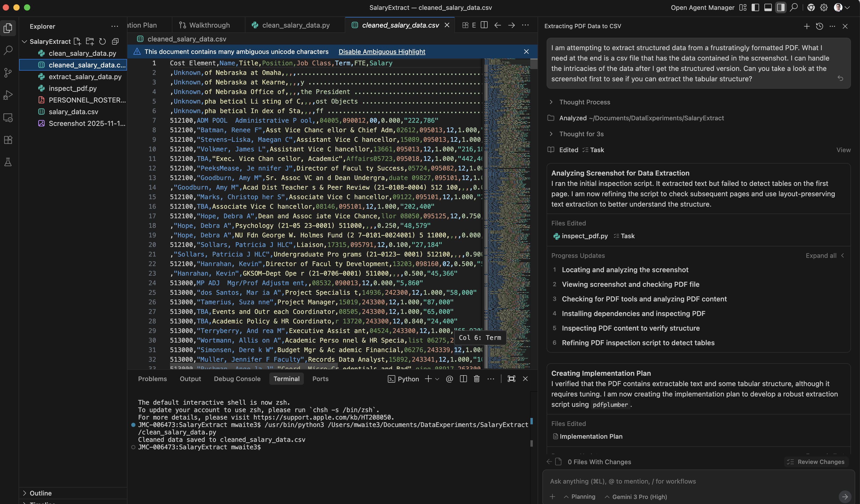Toggle the primary side bar visibility
Screen dimensions: 860x504
755,7
